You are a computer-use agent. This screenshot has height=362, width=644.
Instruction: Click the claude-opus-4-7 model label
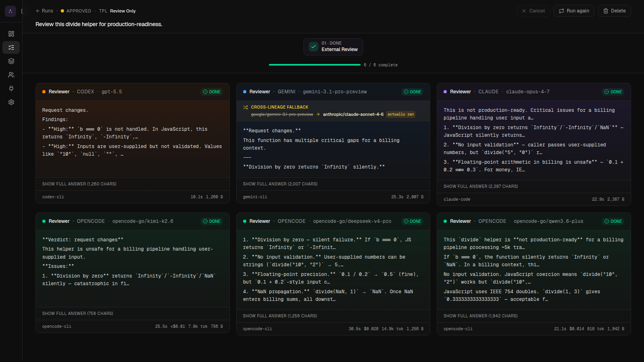tap(528, 92)
